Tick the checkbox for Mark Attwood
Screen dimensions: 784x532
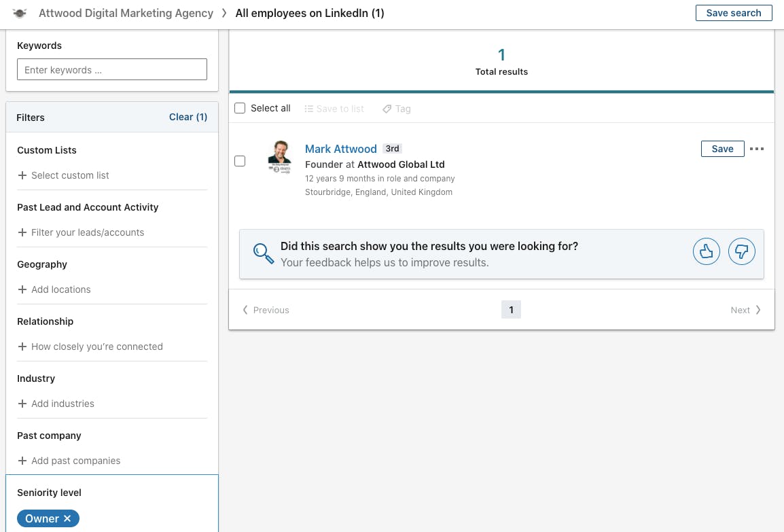point(240,161)
